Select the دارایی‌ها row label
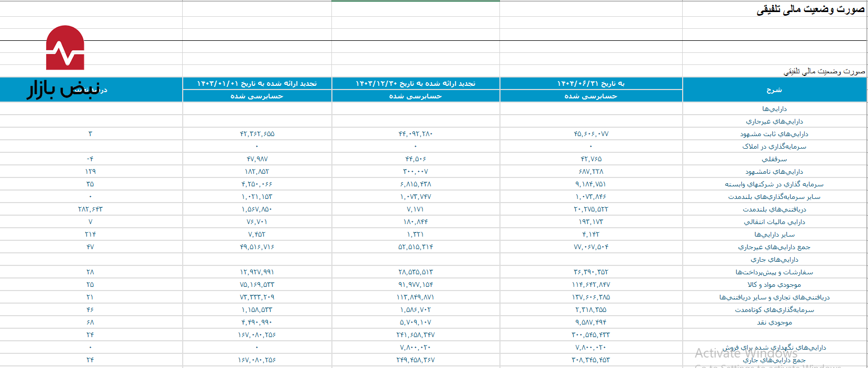Viewport: 868px width, 368px height. tap(774, 109)
